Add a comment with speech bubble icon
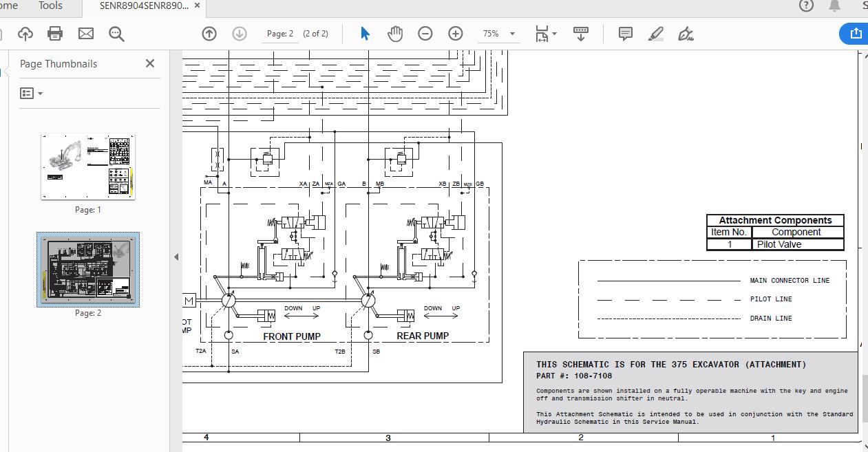The height and width of the screenshot is (452, 868). pos(626,33)
